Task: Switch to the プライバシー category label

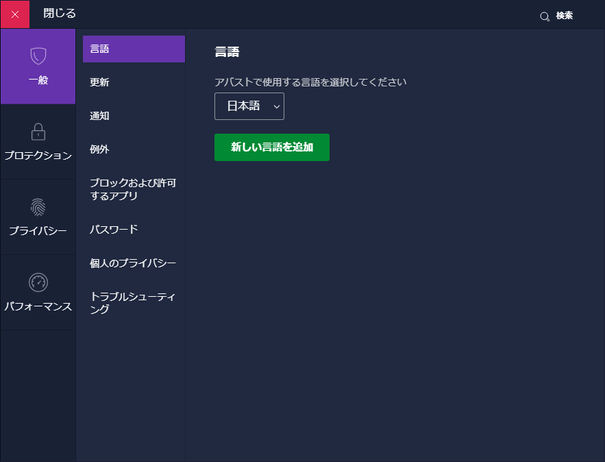Action: pos(38,230)
